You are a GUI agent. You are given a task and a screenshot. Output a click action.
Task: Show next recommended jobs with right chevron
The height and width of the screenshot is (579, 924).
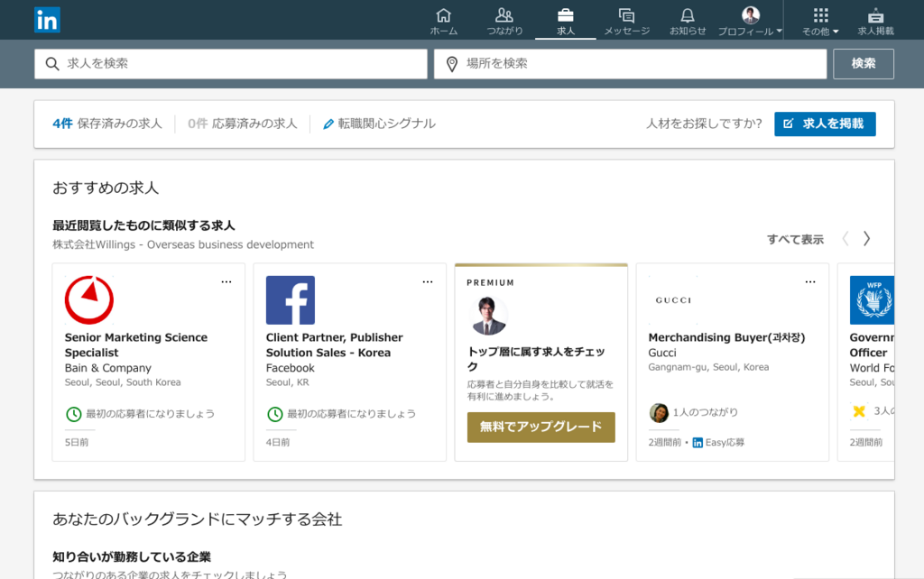click(x=867, y=239)
